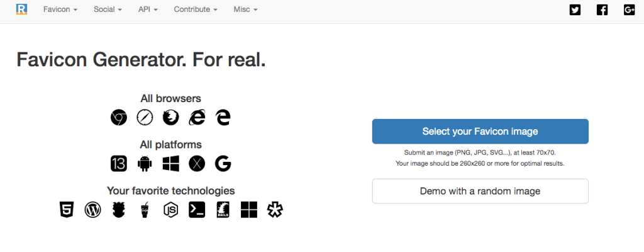644x252 pixels.
Task: Click the Facebook icon
Action: [x=602, y=9]
